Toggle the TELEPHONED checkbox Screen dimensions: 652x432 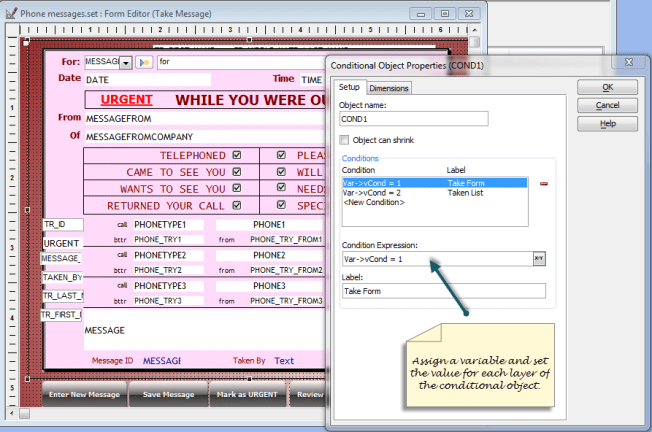click(x=237, y=156)
